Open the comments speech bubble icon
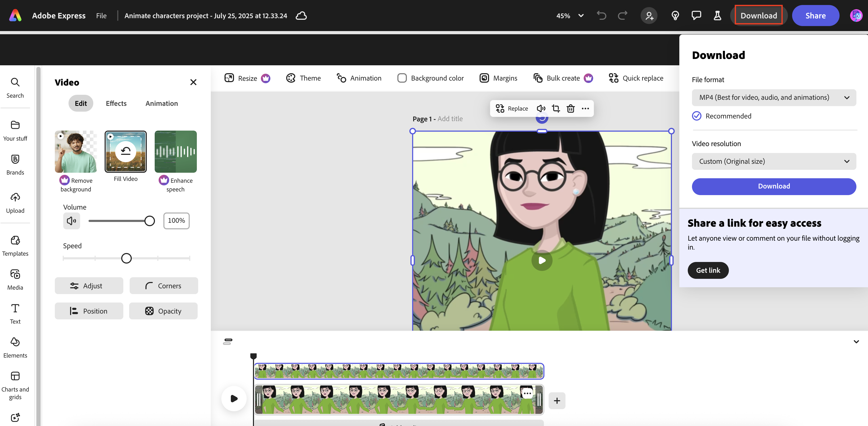Image resolution: width=868 pixels, height=426 pixels. click(x=696, y=16)
